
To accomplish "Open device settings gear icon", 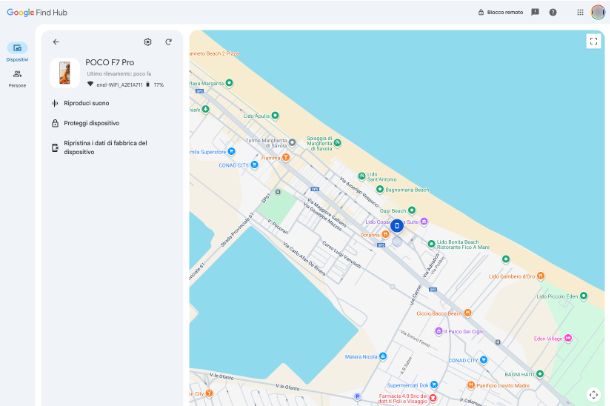I will tap(148, 42).
